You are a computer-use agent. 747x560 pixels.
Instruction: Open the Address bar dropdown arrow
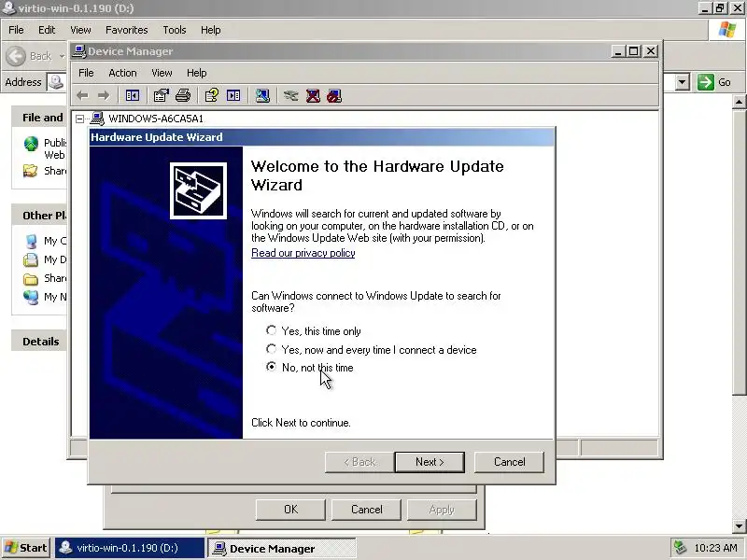point(683,82)
